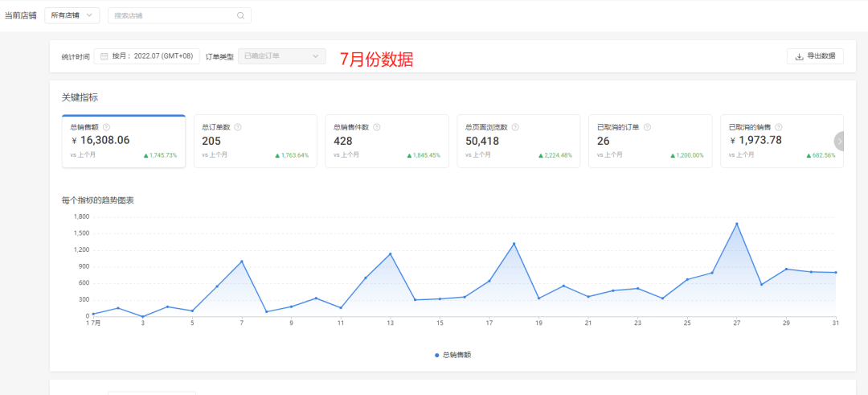The width and height of the screenshot is (868, 395).
Task: Click help icon beside 已取消的订单
Action: (647, 127)
